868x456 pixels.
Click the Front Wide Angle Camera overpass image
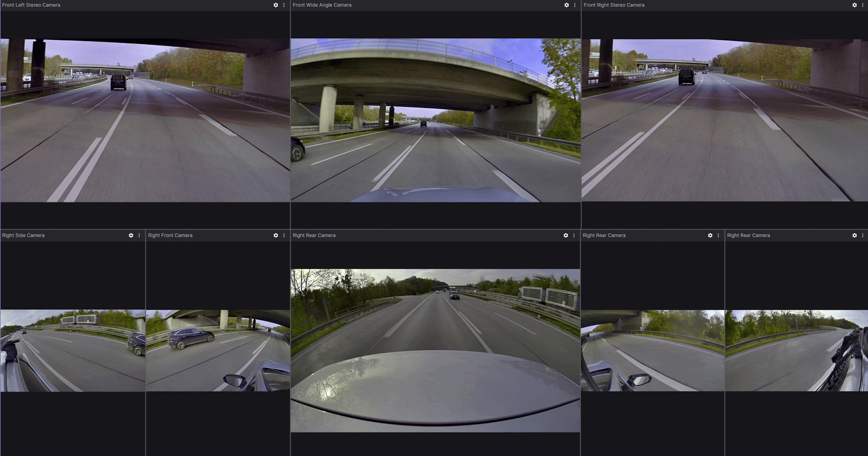pos(435,120)
